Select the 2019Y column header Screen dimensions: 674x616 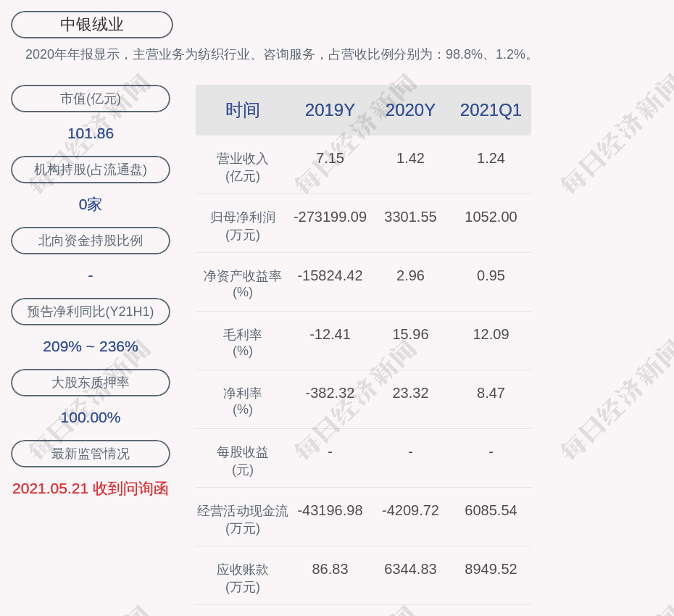330,110
